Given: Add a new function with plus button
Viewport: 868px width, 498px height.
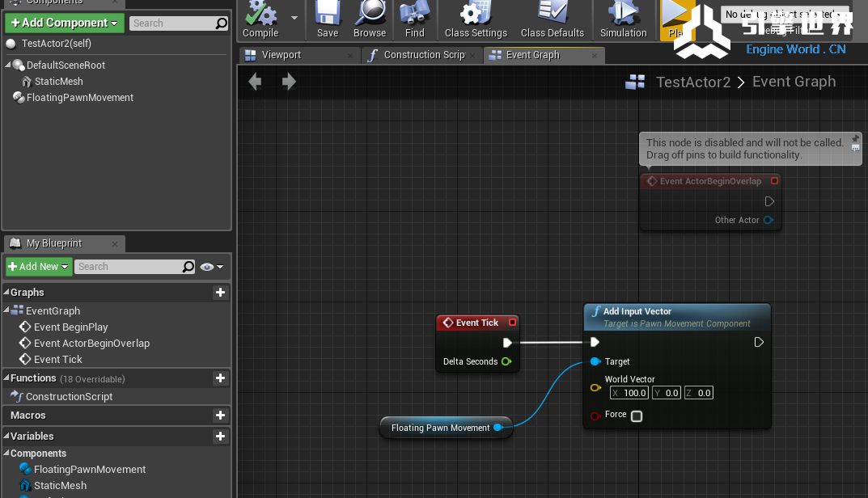Looking at the screenshot, I should point(220,378).
